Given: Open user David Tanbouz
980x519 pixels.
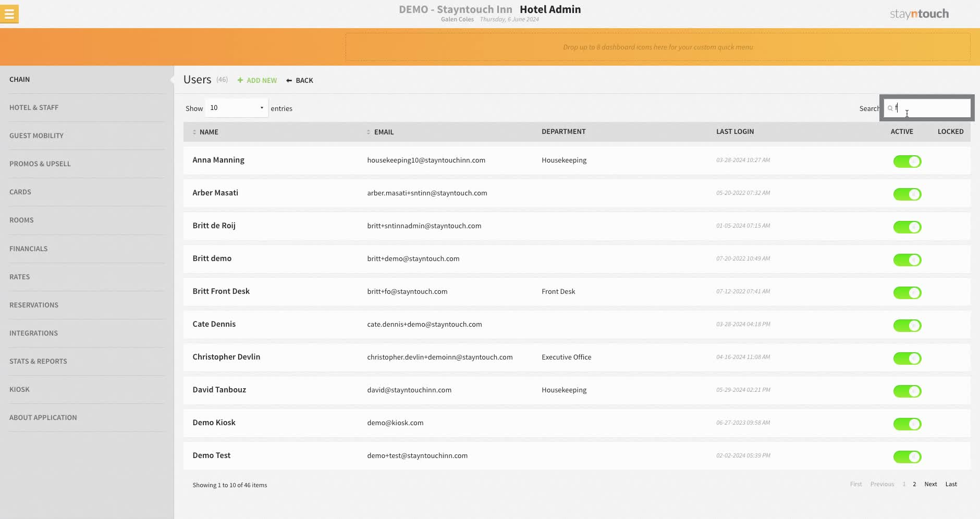Looking at the screenshot, I should point(219,390).
